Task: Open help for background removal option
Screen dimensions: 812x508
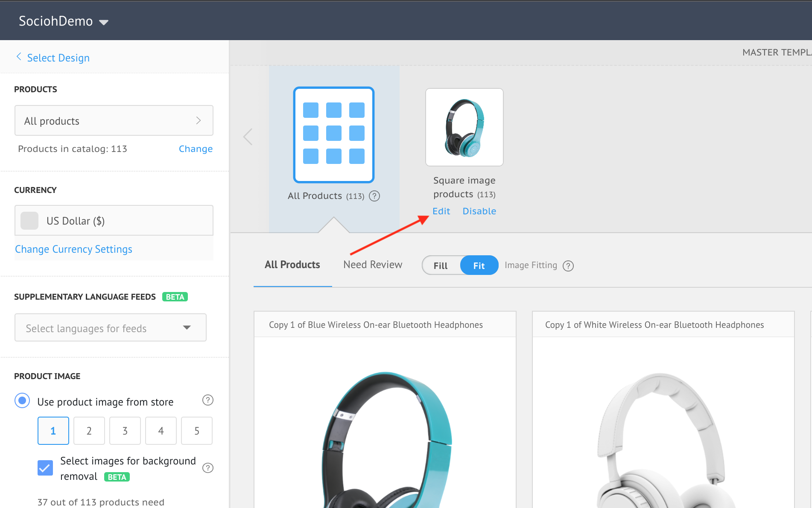Action: tap(207, 468)
